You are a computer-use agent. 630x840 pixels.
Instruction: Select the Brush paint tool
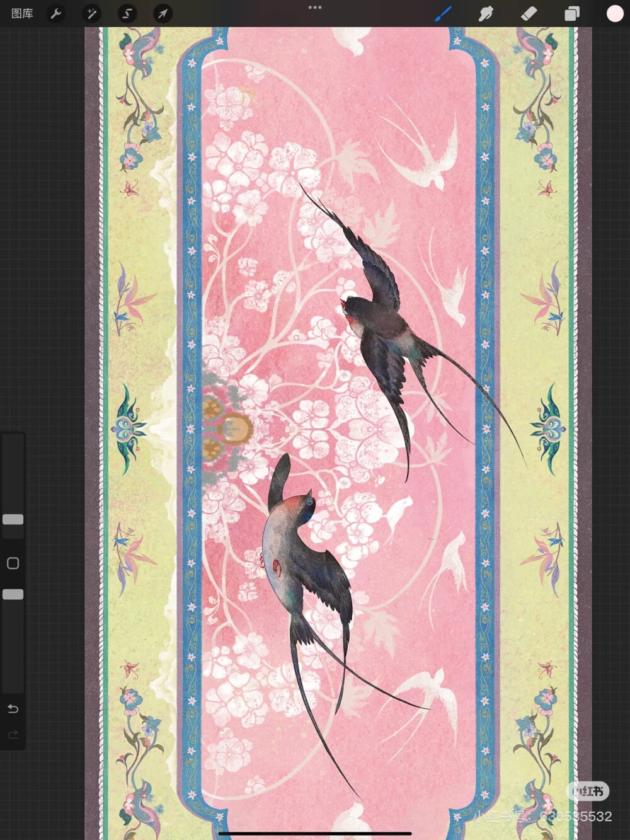444,13
